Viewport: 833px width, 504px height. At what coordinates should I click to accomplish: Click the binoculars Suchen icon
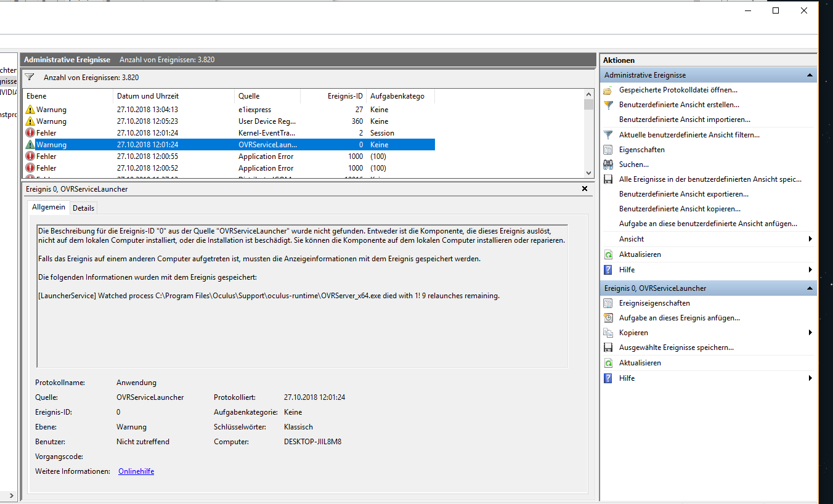click(x=608, y=165)
